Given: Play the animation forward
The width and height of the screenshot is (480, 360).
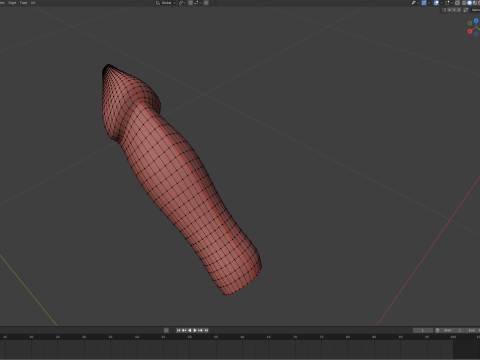Looking at the screenshot, I should pos(195,330).
